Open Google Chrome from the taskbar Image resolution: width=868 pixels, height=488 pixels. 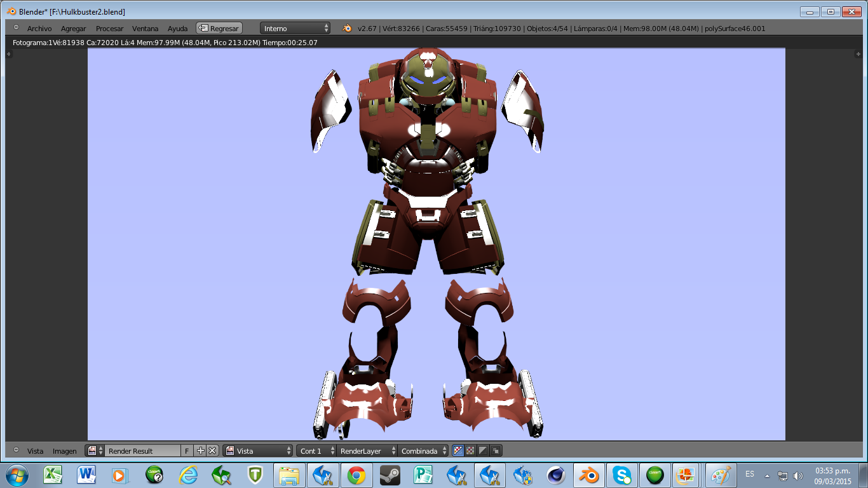tap(356, 475)
